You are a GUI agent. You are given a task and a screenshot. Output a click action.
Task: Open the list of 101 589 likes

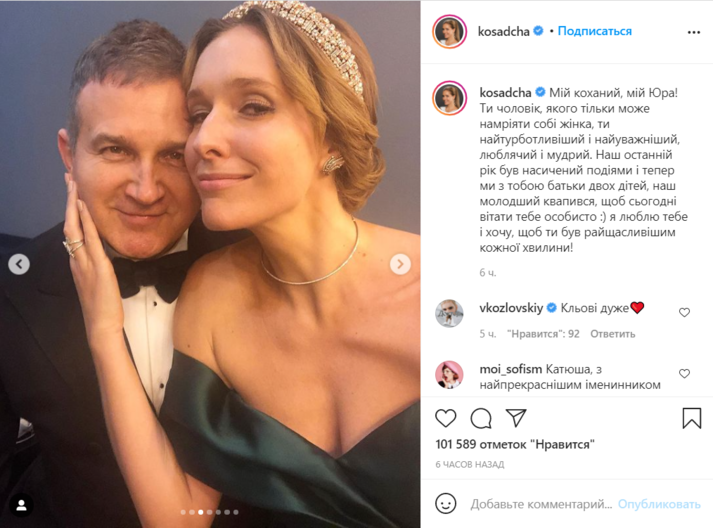click(515, 443)
